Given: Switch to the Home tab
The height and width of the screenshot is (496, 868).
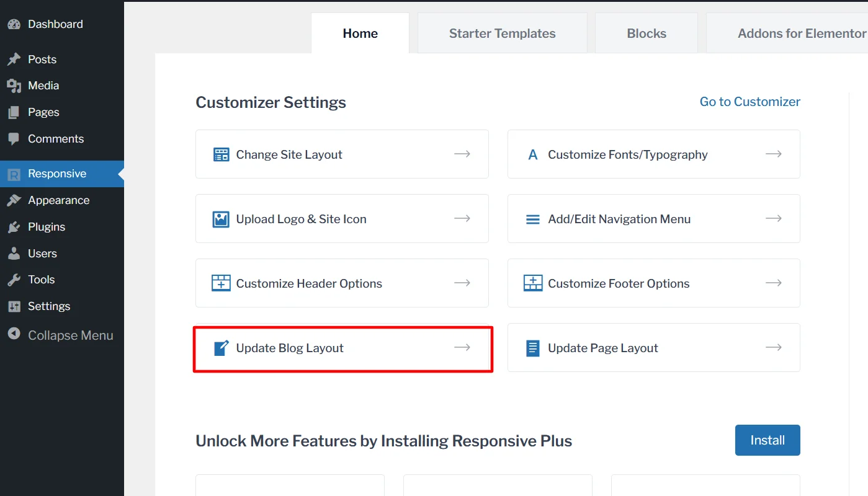Looking at the screenshot, I should tap(360, 33).
